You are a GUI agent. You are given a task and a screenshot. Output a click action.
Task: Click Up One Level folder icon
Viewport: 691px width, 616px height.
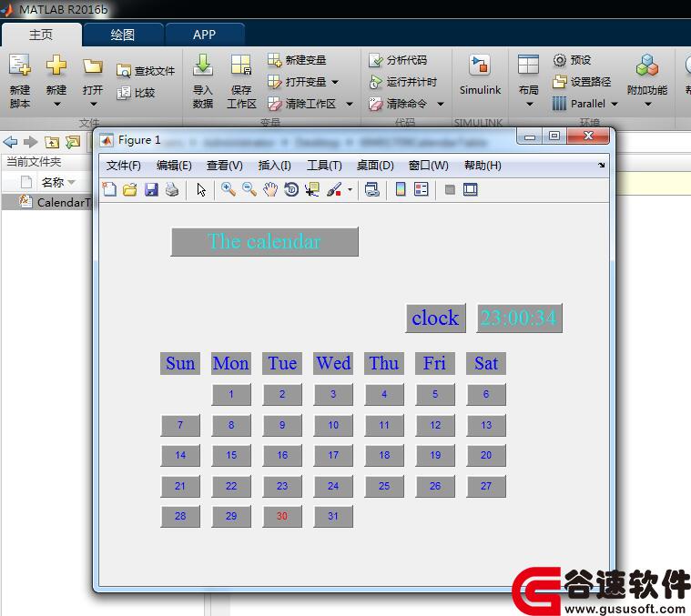pyautogui.click(x=52, y=142)
